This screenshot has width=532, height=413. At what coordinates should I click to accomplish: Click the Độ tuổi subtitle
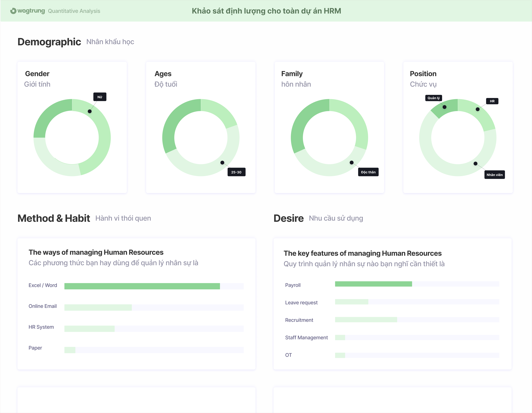[166, 84]
